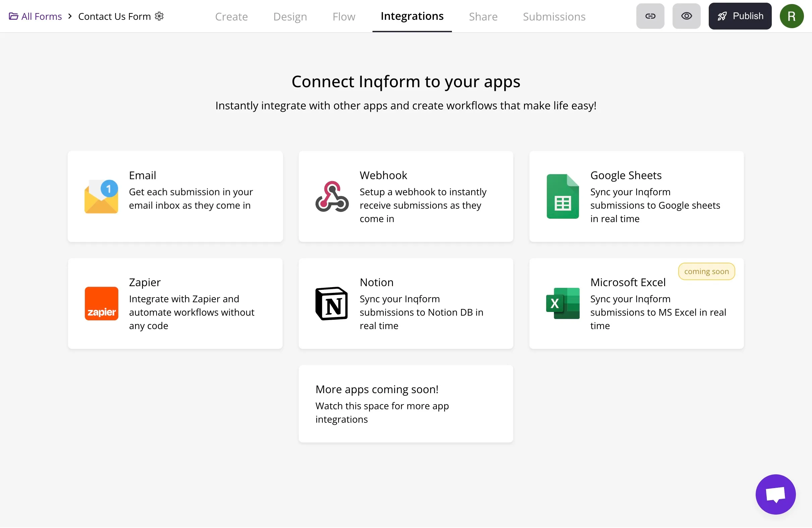Click the copy link icon in toolbar
This screenshot has height=528, width=812.
pyautogui.click(x=650, y=16)
